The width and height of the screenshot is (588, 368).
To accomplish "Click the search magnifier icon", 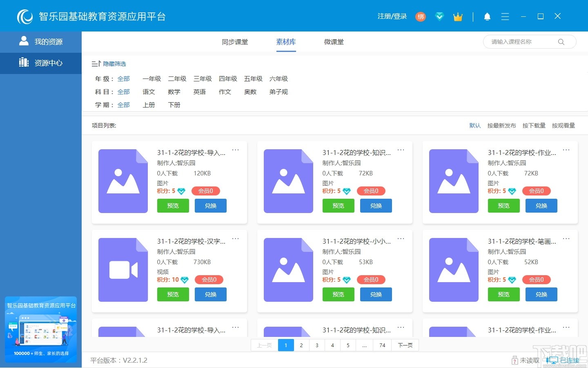I will click(x=561, y=42).
